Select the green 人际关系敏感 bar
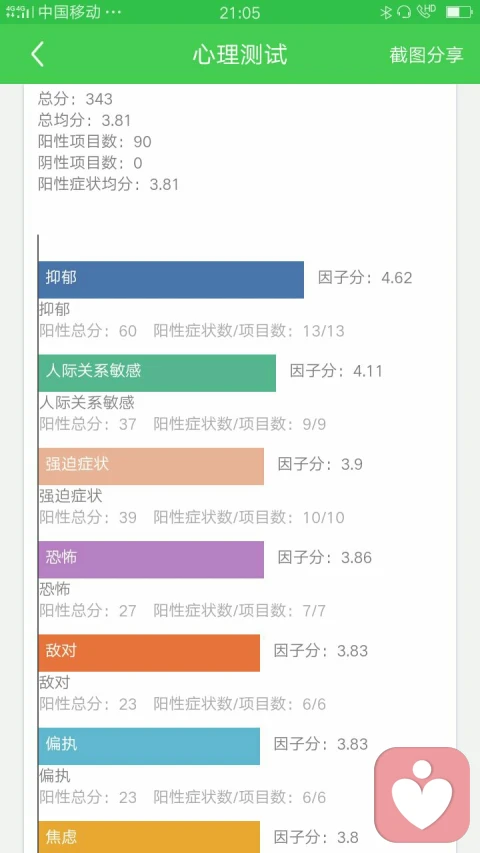 (x=157, y=373)
